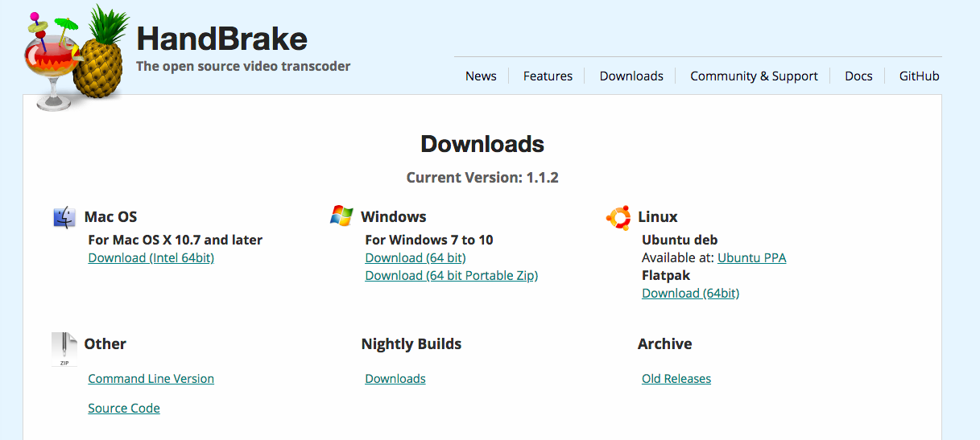Open the Ubuntu PPA link
The width and height of the screenshot is (980, 440).
point(751,258)
